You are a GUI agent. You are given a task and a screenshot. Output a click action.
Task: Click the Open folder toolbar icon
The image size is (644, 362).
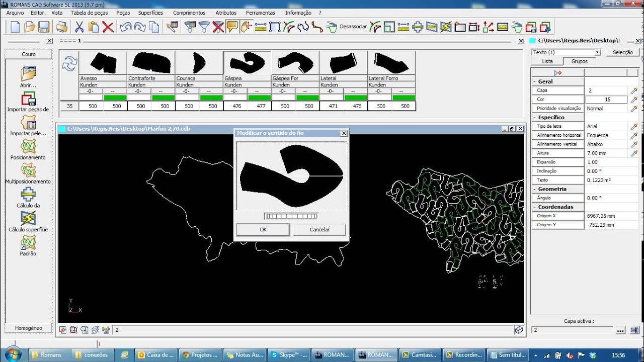tap(30, 27)
